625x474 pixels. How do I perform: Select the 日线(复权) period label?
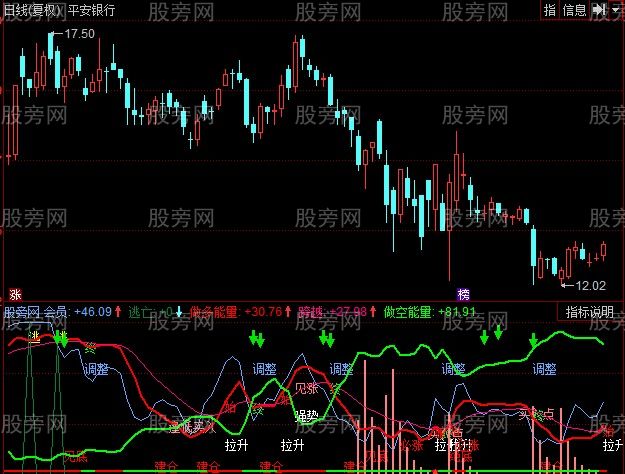[x=30, y=9]
